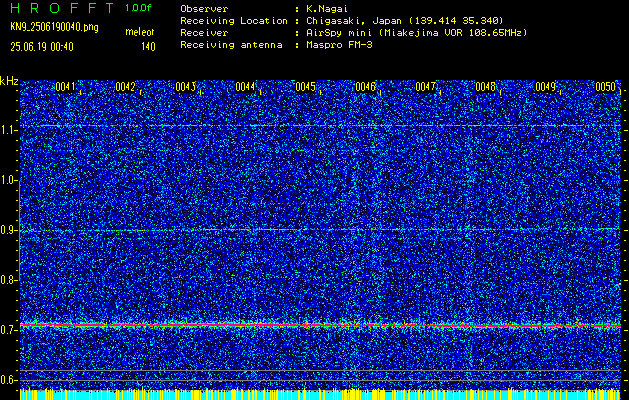Click the time marker 0045
Screen dimensions: 629x400
click(x=305, y=87)
